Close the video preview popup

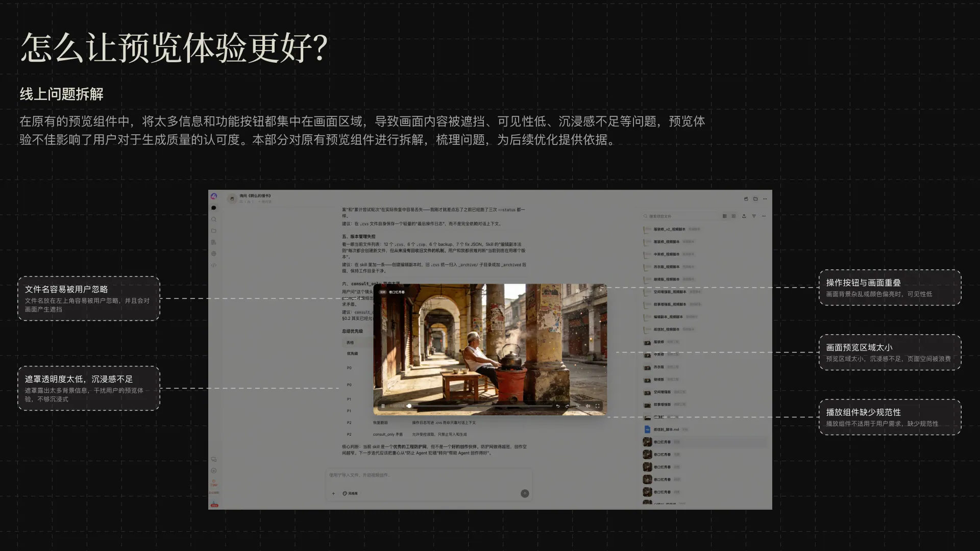click(601, 290)
